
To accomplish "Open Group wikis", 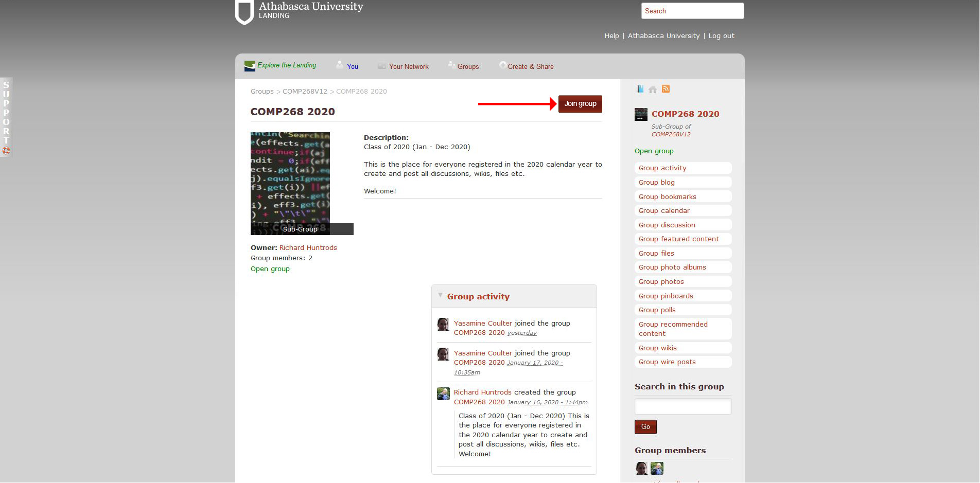I will point(683,348).
